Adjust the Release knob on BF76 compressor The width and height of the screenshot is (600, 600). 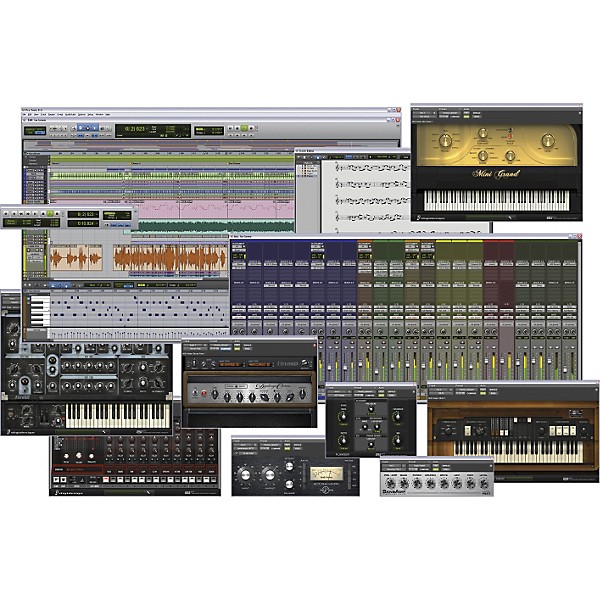coord(290,485)
